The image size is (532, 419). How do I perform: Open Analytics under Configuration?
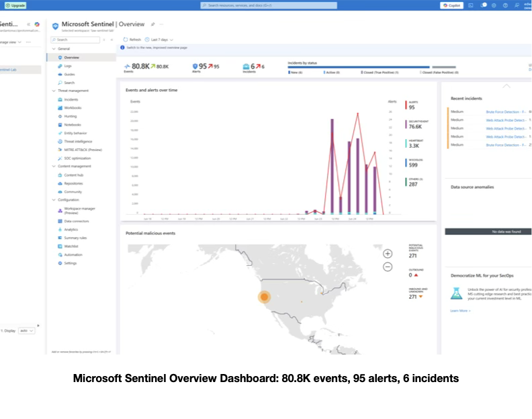tap(71, 230)
